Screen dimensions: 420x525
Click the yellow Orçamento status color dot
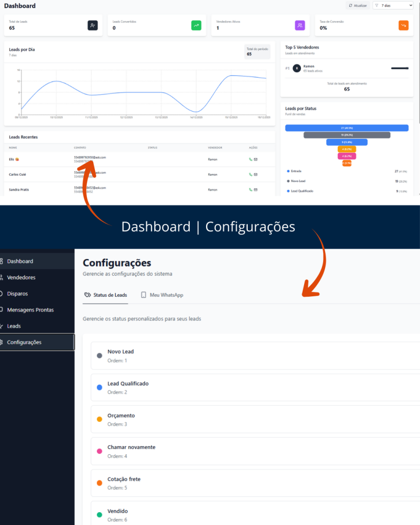point(99,419)
